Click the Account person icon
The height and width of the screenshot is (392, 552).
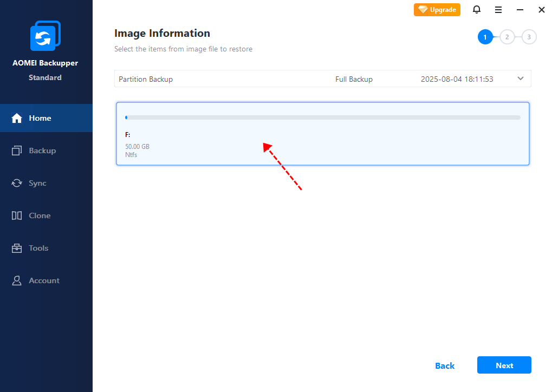point(17,280)
